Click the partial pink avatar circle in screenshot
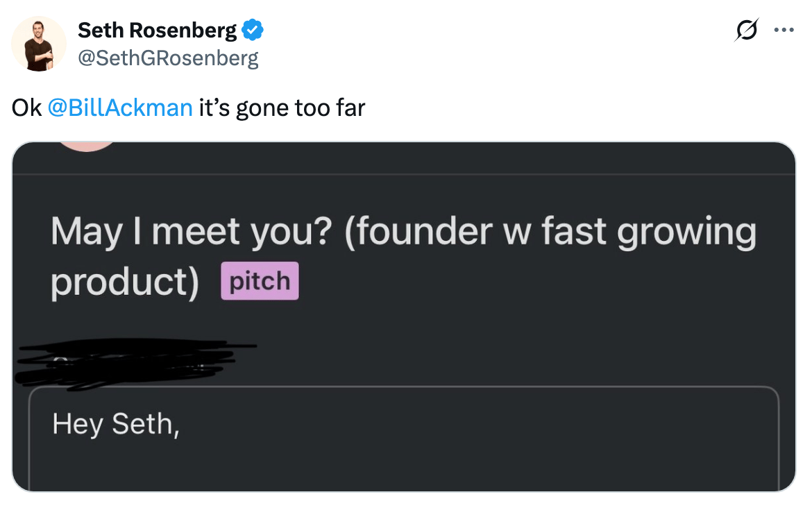This screenshot has height=508, width=812. pyautogui.click(x=86, y=146)
